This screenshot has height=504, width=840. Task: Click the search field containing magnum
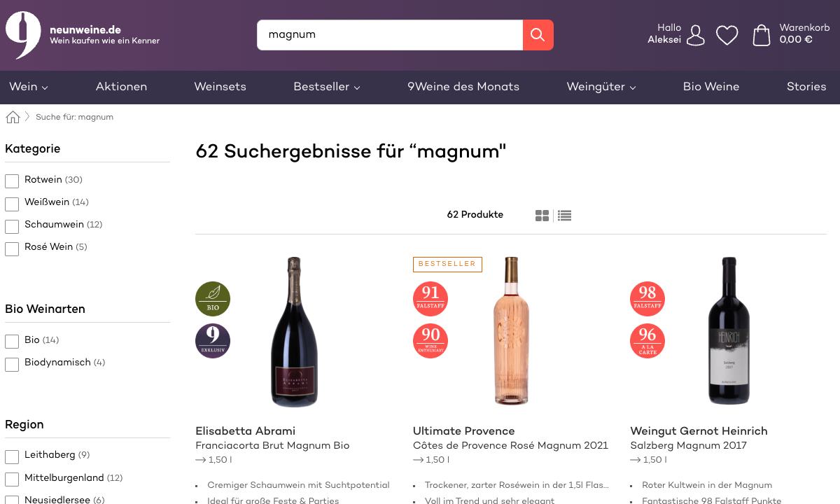(x=390, y=35)
